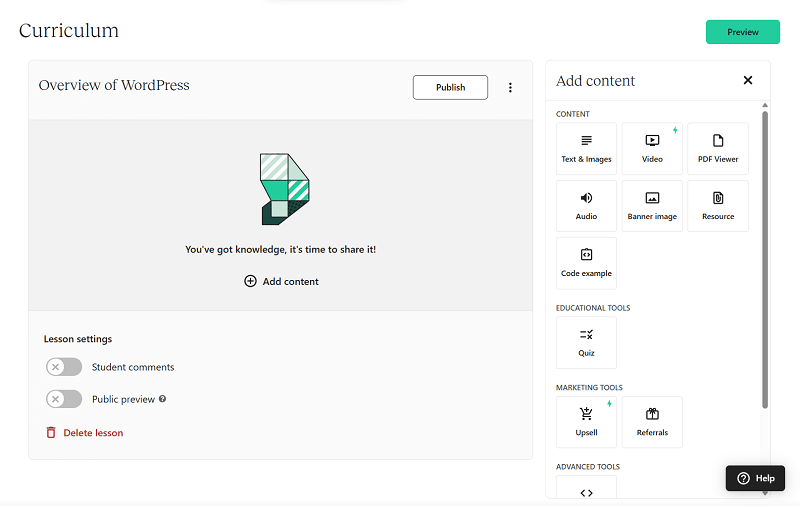Click the Curriculum page heading
800x507 pixels.
pos(69,31)
